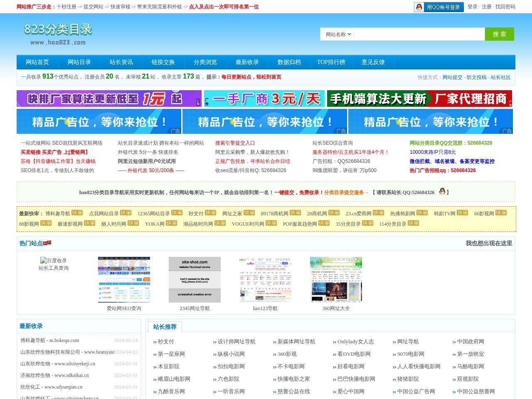Open 中国公益慈善网 recommended link
The width and height of the screenshot is (532, 399).
[476, 392]
